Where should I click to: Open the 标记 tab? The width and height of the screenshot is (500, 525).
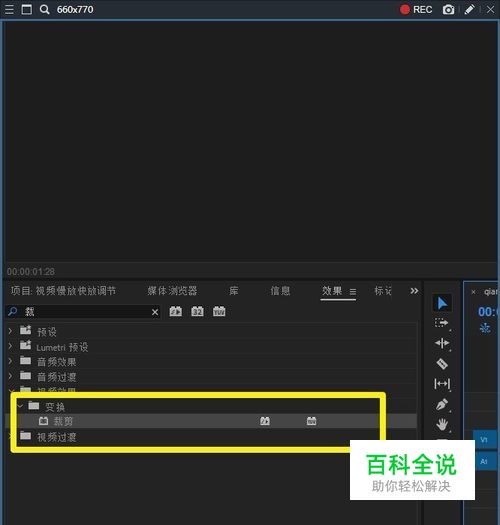point(383,291)
